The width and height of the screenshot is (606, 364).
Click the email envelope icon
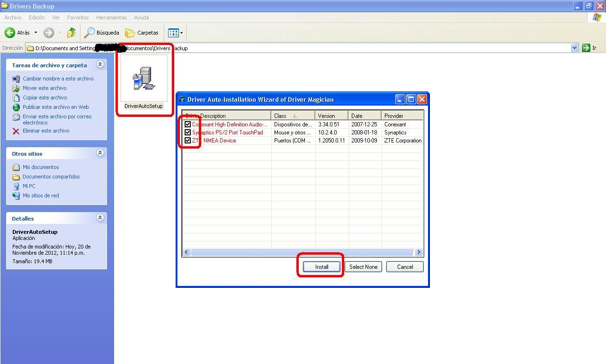point(16,117)
